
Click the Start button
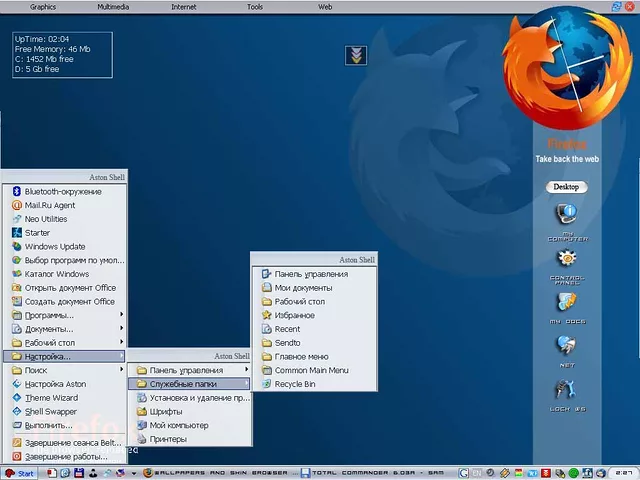coord(20,473)
